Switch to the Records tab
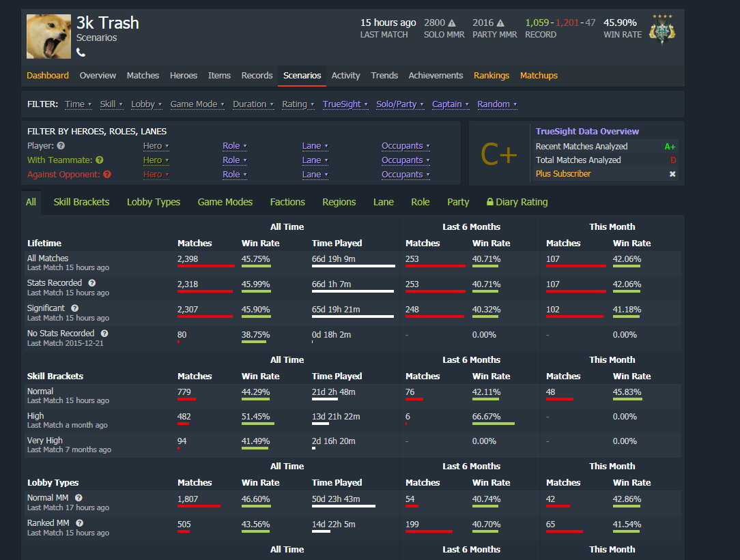The height and width of the screenshot is (560, 740). pos(257,76)
